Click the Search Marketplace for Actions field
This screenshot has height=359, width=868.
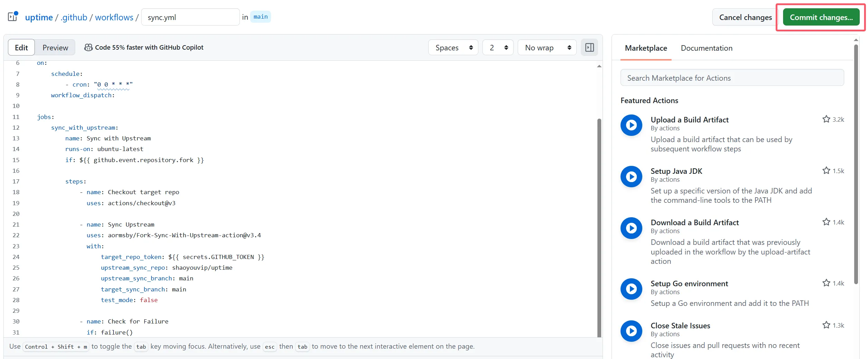point(732,78)
